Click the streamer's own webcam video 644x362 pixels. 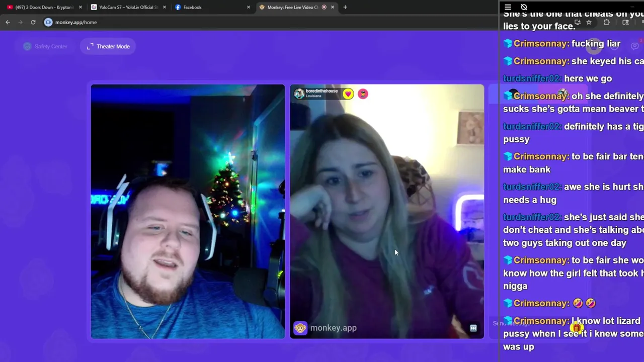point(188,211)
